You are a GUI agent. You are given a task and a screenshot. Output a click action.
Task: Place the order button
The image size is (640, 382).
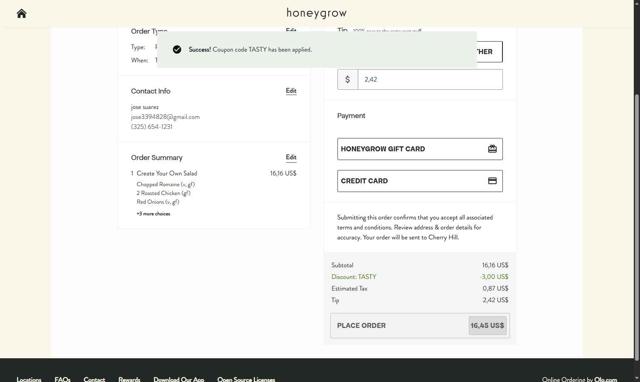420,325
